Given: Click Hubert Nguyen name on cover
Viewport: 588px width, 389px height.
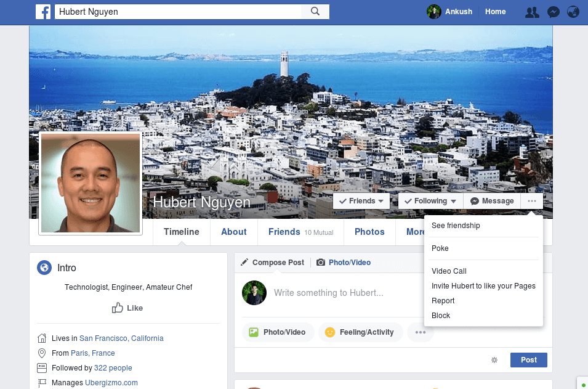Looking at the screenshot, I should coord(202,202).
